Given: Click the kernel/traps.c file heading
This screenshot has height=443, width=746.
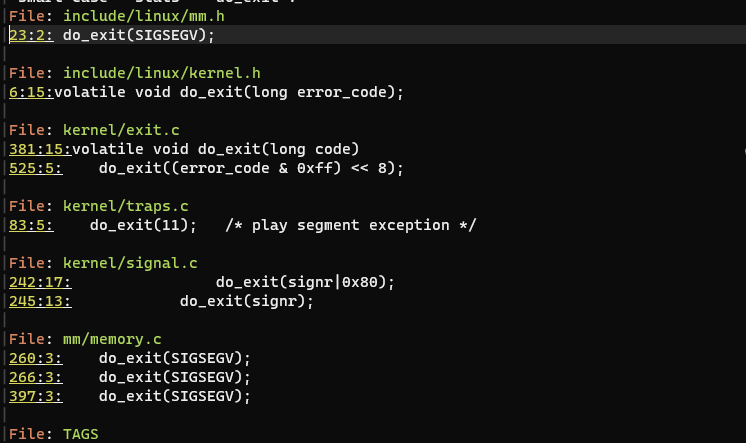Looking at the screenshot, I should 125,206.
